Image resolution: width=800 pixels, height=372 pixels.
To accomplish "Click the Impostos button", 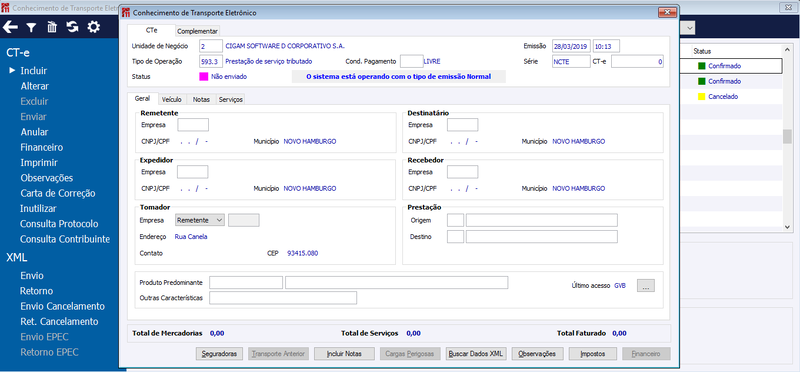I will (x=592, y=354).
